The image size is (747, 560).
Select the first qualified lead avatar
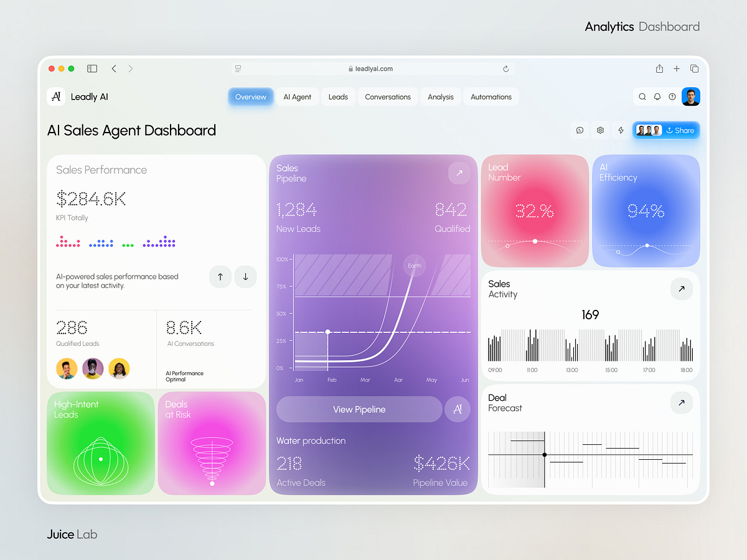[67, 368]
